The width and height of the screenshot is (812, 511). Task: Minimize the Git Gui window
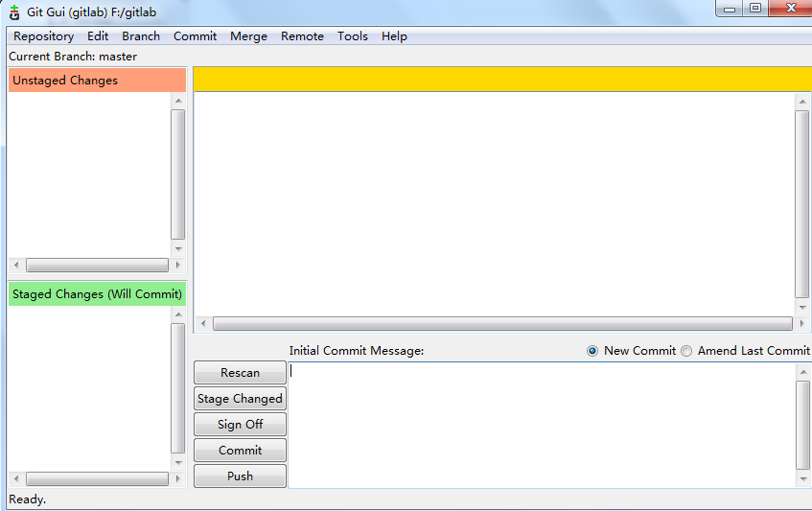coord(730,9)
